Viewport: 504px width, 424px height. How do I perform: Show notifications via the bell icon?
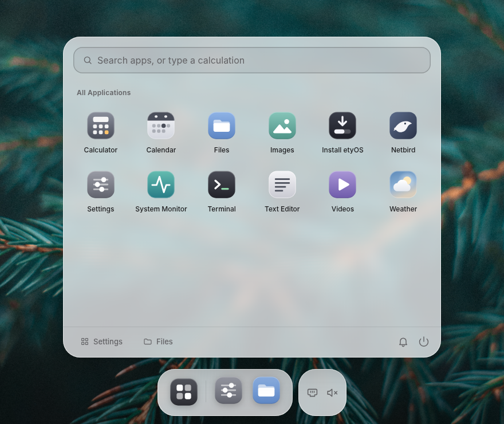coord(403,341)
